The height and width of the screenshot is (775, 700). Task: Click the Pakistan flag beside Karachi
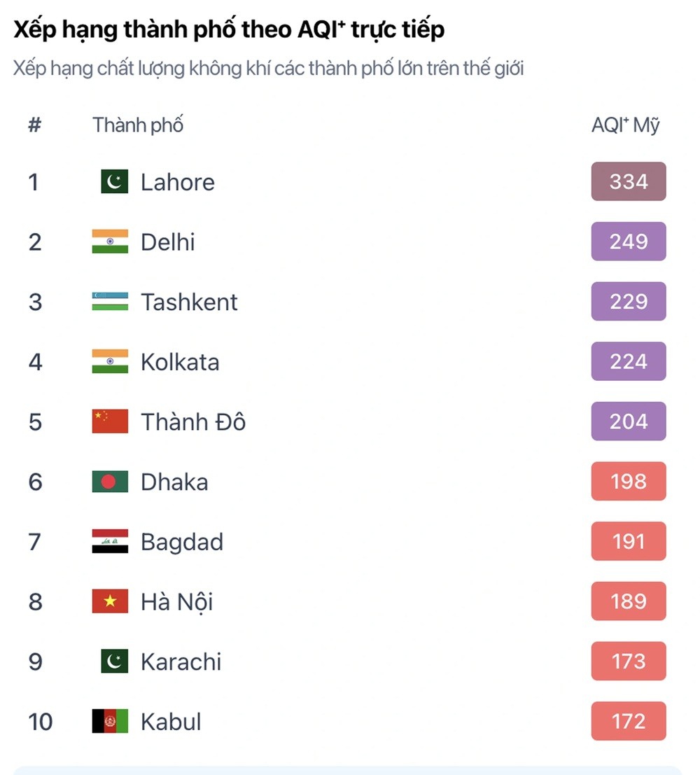pos(114,662)
